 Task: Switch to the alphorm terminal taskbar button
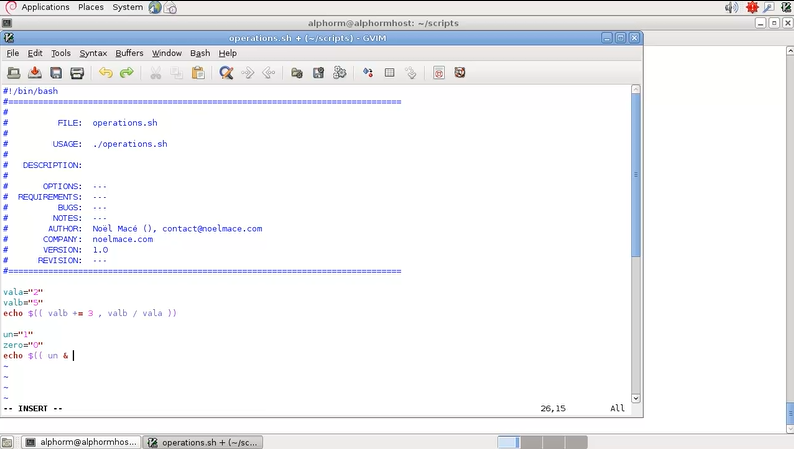click(78, 442)
